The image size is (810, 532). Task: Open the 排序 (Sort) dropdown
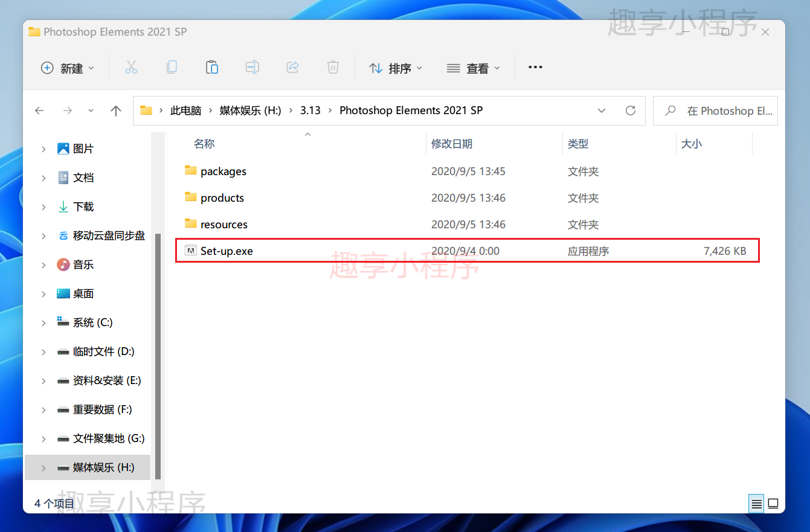396,68
